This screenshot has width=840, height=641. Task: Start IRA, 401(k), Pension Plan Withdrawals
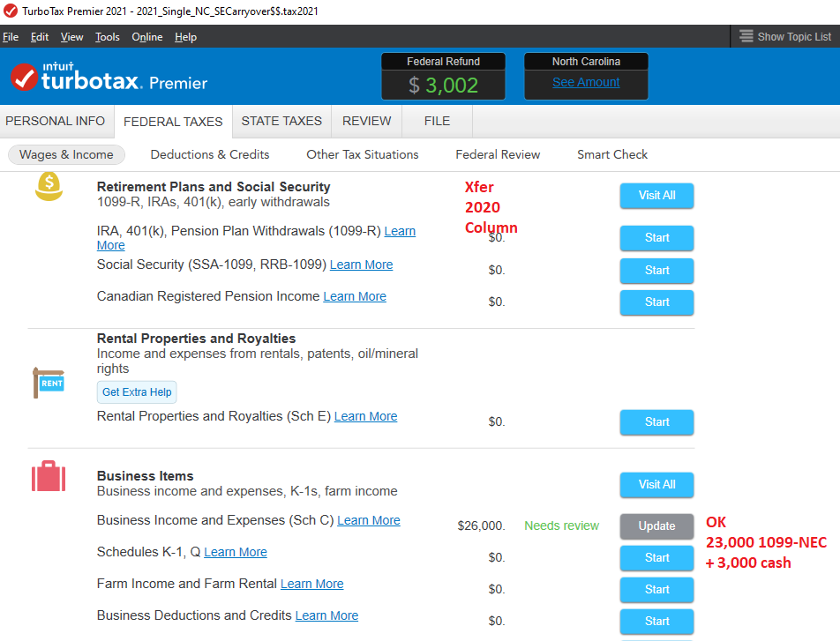tap(656, 238)
